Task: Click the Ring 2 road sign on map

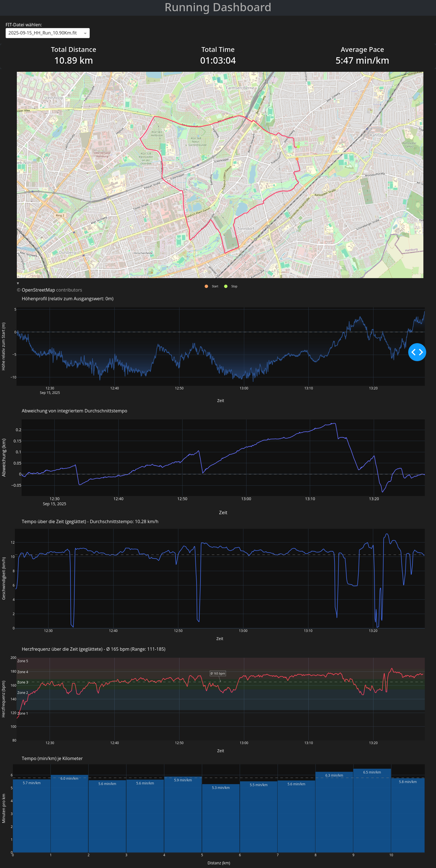Action: (60, 215)
